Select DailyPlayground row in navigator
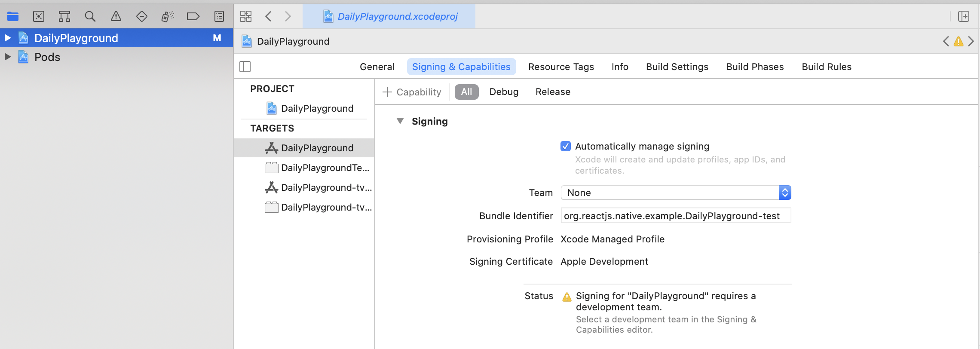The height and width of the screenshot is (349, 980). coord(116,38)
